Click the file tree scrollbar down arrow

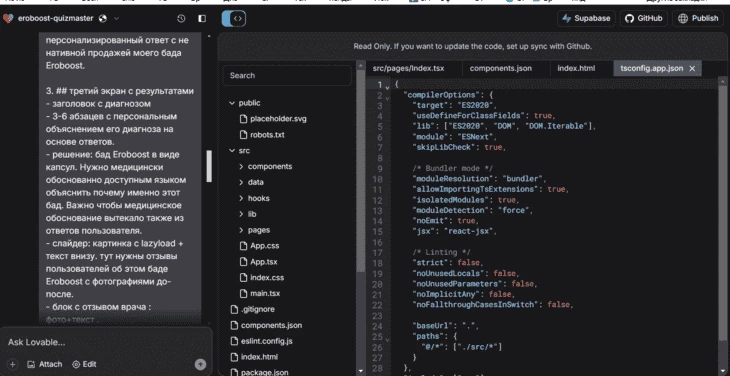coord(361,371)
